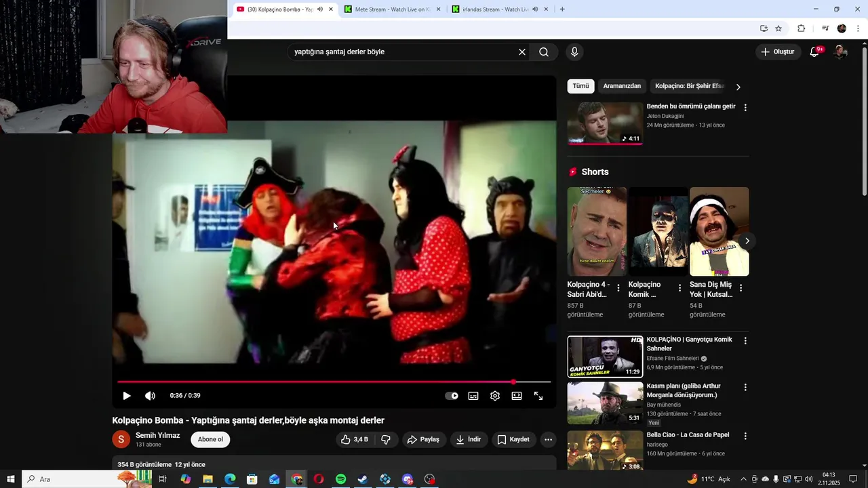Mute audio on the Kolpaçino Bomba tab
This screenshot has height=488, width=868.
point(320,9)
